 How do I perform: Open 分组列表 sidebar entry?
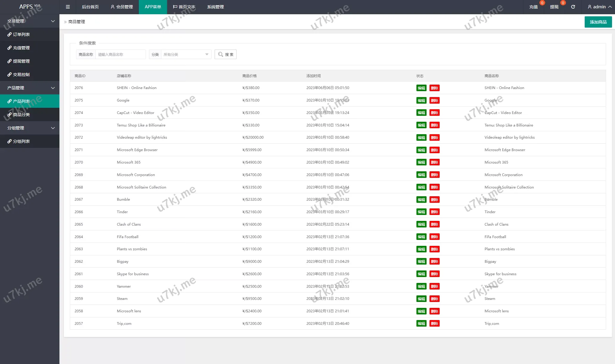21,141
